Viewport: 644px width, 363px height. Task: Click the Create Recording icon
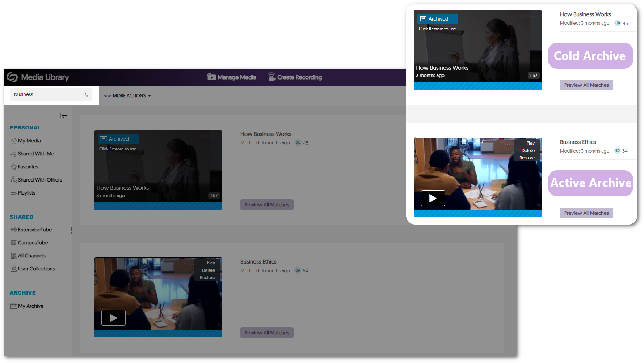click(272, 77)
